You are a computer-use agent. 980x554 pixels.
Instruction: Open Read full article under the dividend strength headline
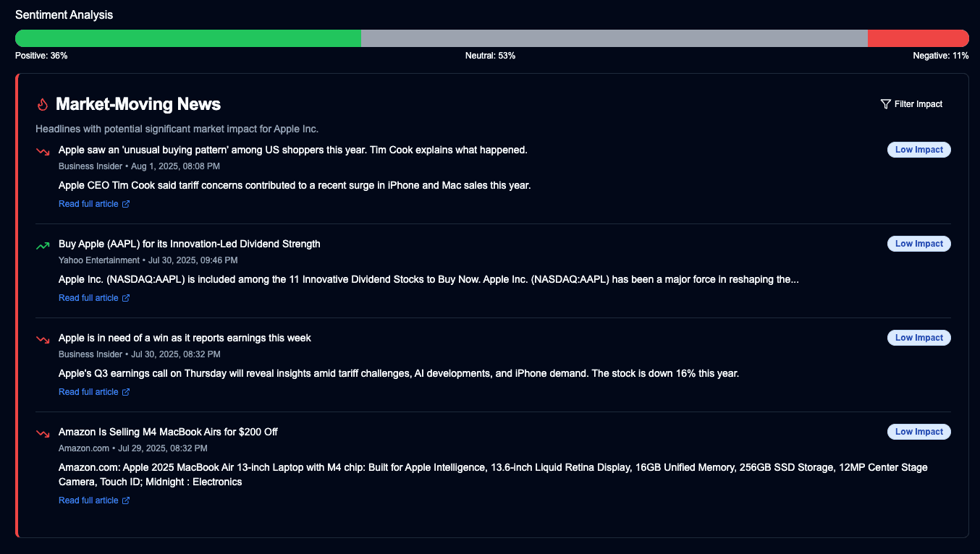coord(88,297)
